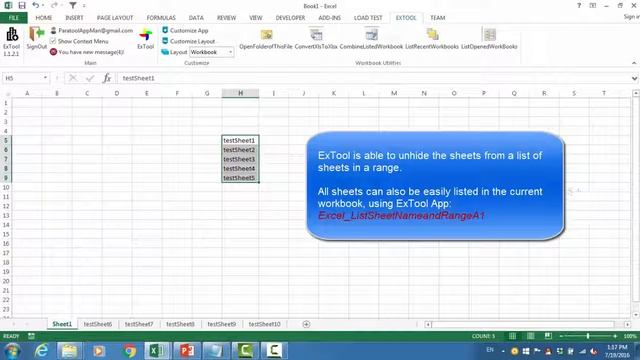Click the macro recording icon in status bar
The image size is (640, 360).
pos(31,336)
